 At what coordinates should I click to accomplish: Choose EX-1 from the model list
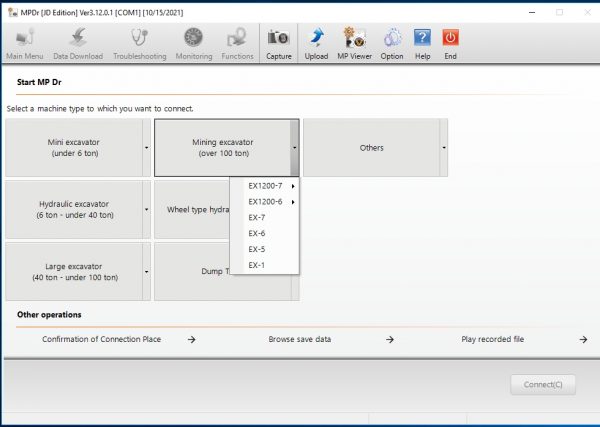pos(265,265)
